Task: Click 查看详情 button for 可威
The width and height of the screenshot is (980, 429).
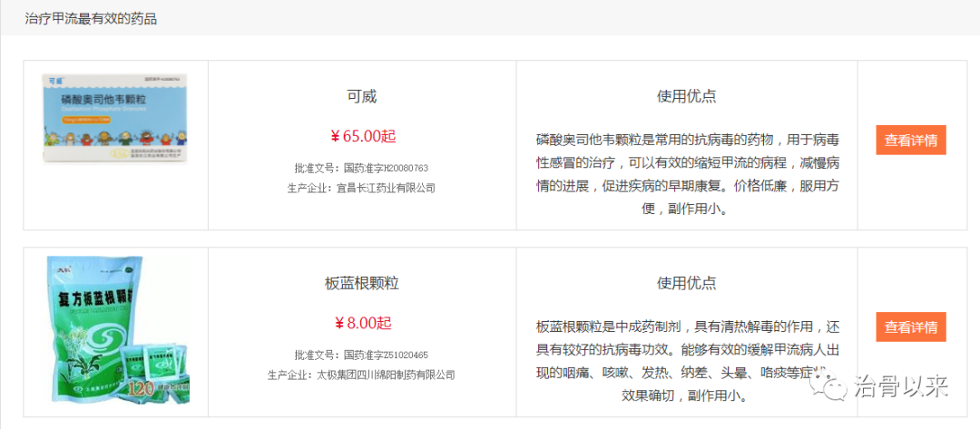Action: click(911, 140)
